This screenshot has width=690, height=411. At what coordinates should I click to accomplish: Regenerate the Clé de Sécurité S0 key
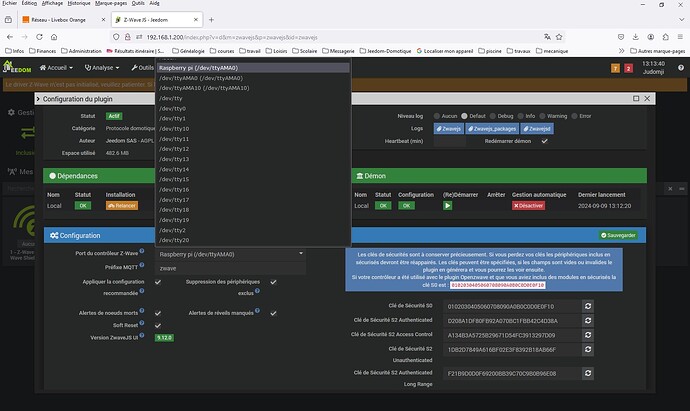(588, 306)
